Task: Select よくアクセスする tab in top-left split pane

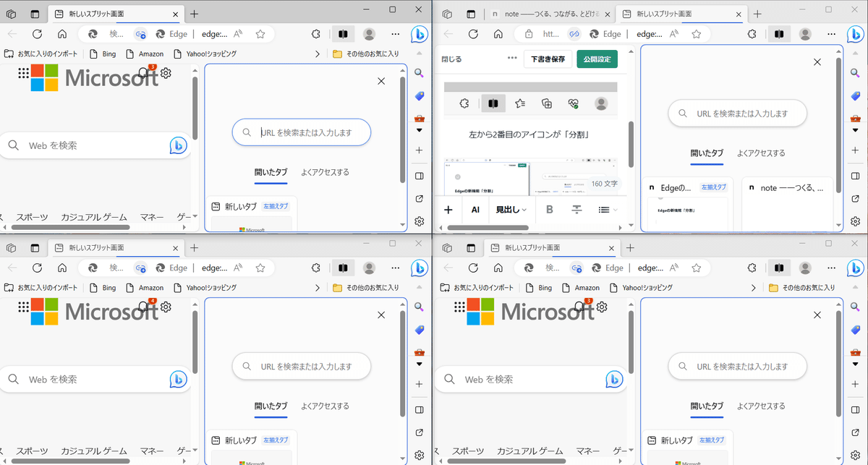Action: tap(325, 172)
